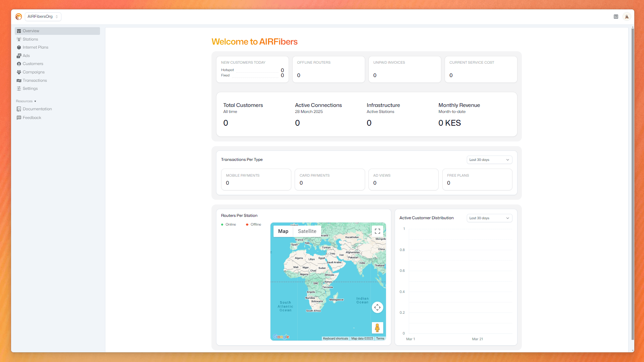Screen dimensions: 644x362
Task: Open the AIRFibersOrg organization switcher
Action: 43,17
